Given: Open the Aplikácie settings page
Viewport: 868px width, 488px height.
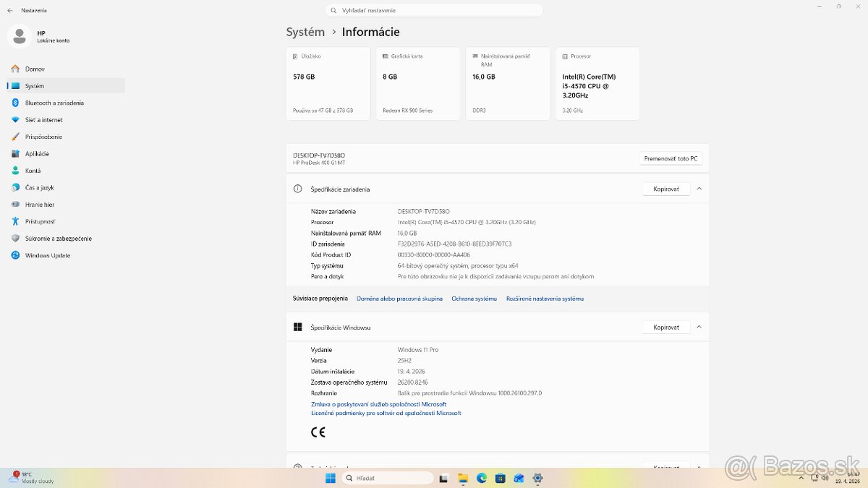Looking at the screenshot, I should coord(65,153).
